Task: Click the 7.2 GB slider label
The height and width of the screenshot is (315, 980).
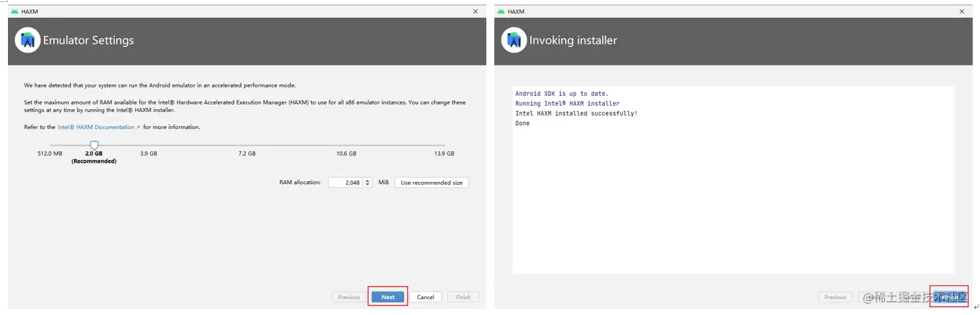Action: point(247,154)
